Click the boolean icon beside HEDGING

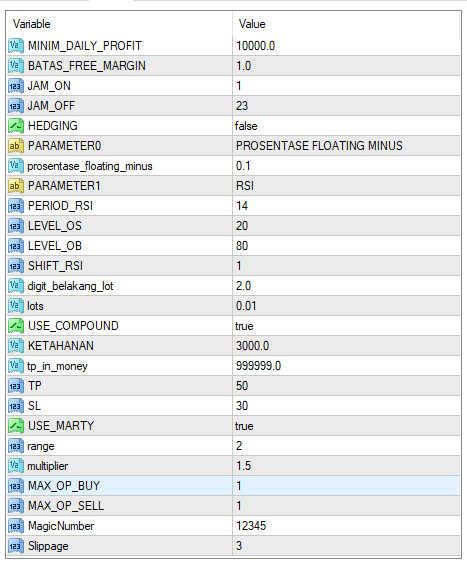[x=15, y=126]
